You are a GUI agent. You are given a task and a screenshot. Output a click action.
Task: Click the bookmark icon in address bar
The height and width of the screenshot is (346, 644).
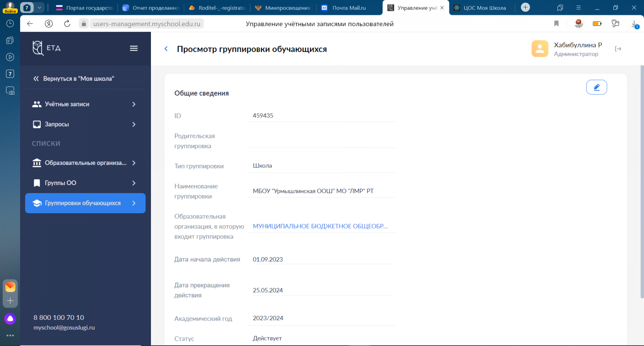click(x=556, y=24)
